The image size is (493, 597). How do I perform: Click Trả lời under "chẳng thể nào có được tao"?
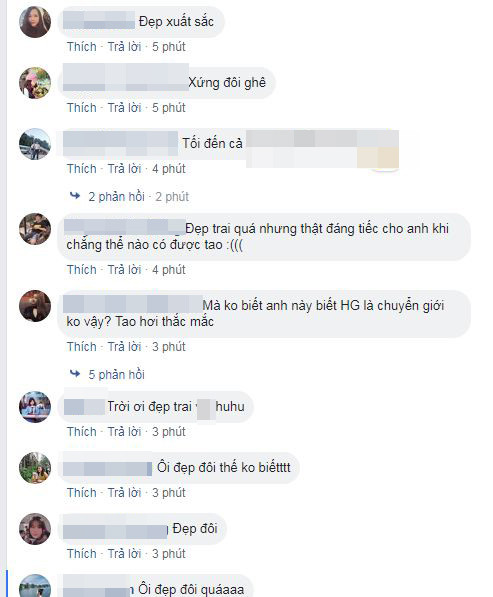pos(124,270)
